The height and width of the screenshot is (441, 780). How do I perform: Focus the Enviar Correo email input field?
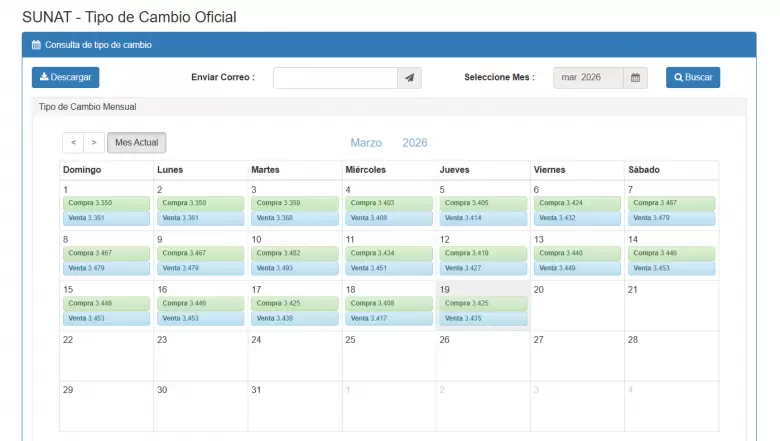335,78
